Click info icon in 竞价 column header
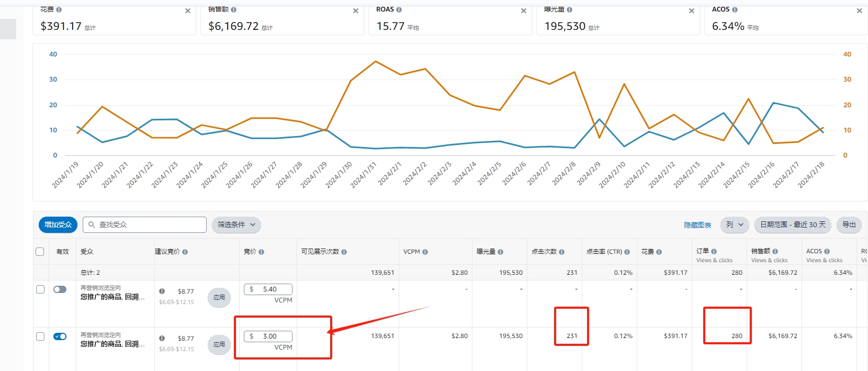 click(x=262, y=252)
